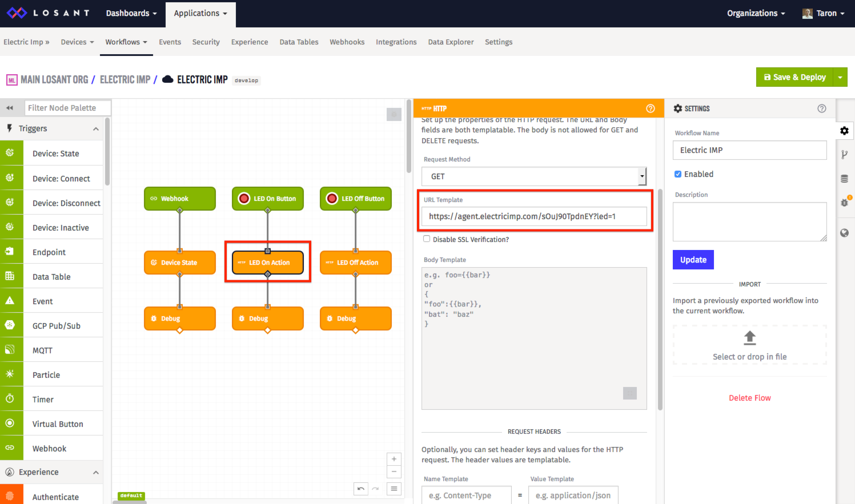Select the Virtual Button trigger icon

coord(10,424)
